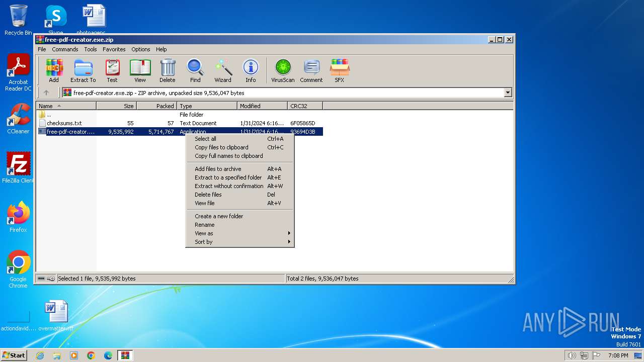Choose Extract without confirmation
Viewport: 644px width, 362px height.
240,186
